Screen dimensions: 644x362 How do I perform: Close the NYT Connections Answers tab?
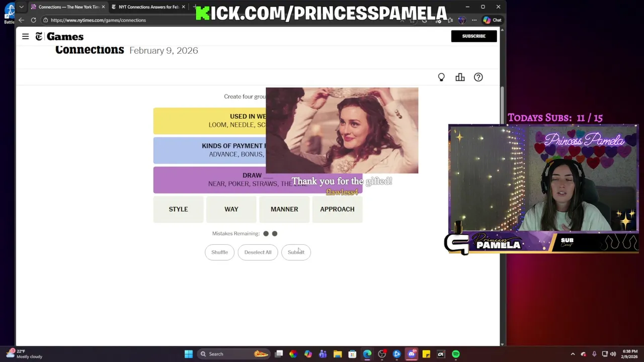tap(183, 7)
